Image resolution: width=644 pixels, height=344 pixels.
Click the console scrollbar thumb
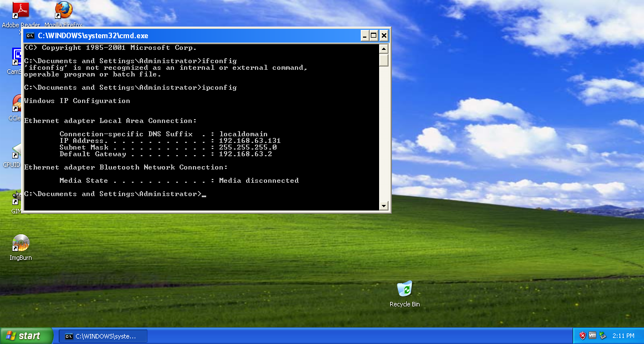pyautogui.click(x=384, y=60)
